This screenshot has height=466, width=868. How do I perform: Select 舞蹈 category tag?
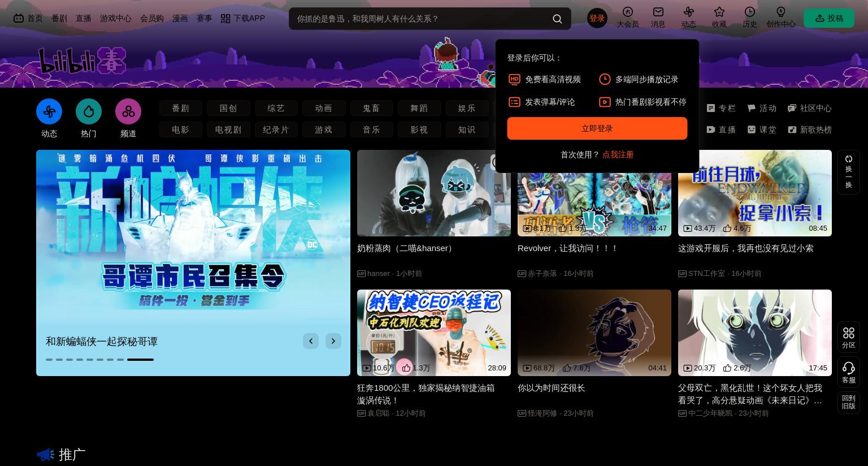coord(419,108)
